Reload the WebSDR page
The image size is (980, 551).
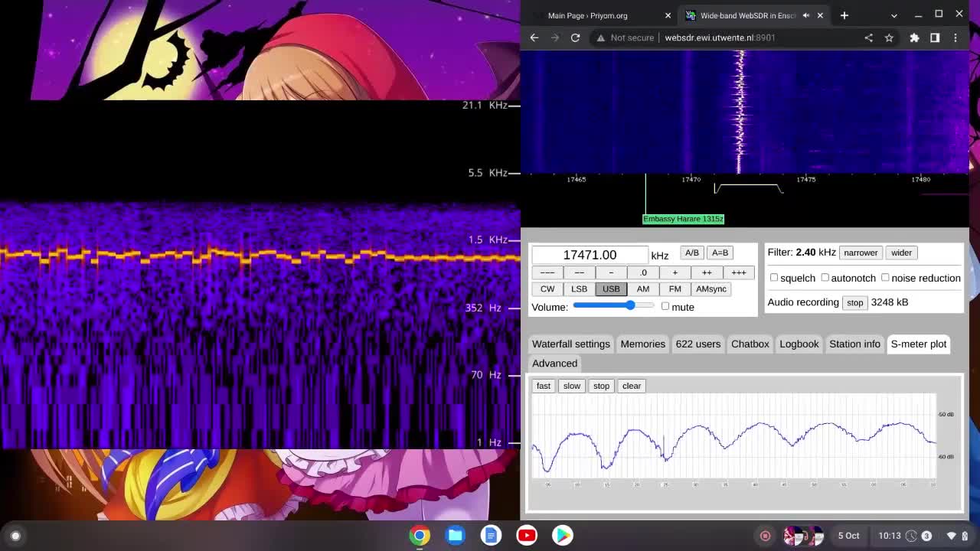click(575, 37)
